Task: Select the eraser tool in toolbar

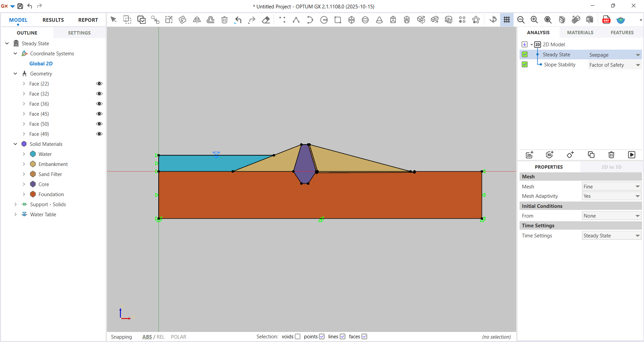Action: click(x=266, y=20)
